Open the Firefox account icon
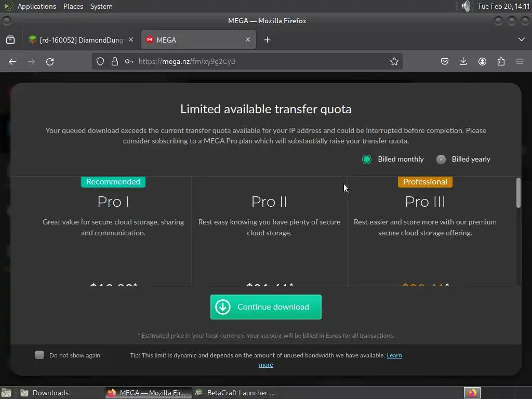The image size is (532, 399). (482, 61)
